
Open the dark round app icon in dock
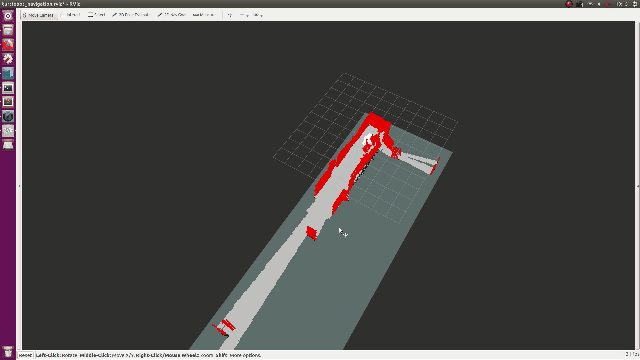coord(8,116)
